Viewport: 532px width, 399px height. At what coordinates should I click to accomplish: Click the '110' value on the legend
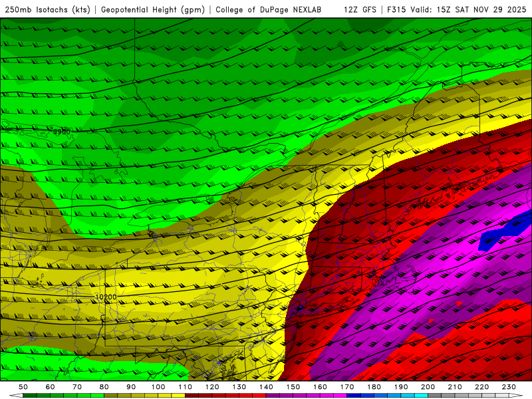coord(186,387)
